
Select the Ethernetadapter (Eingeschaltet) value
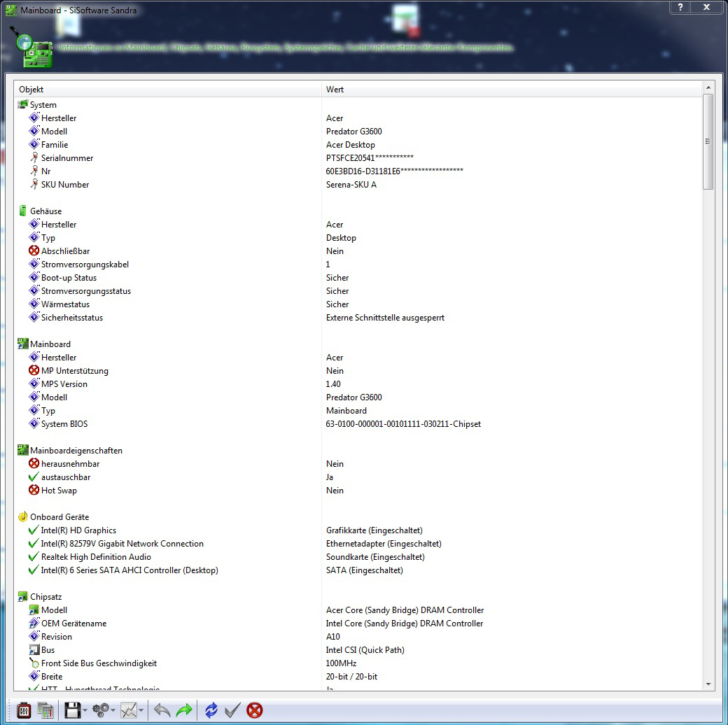[x=384, y=544]
